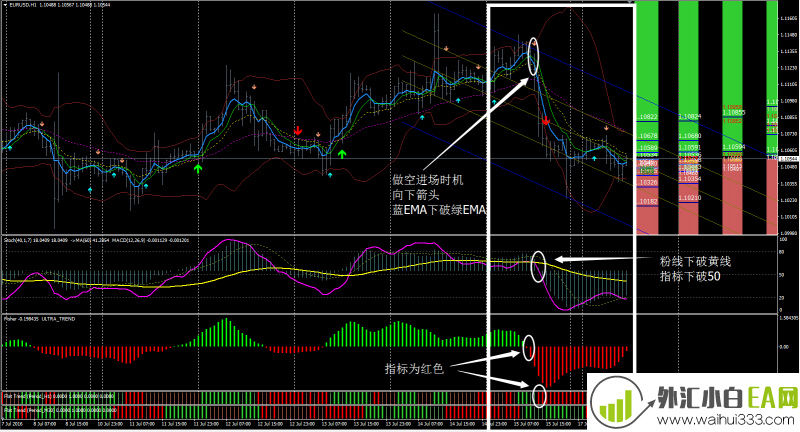Click the 11 Jul 07:00 time label
This screenshot has height=432, width=800.
tap(142, 424)
